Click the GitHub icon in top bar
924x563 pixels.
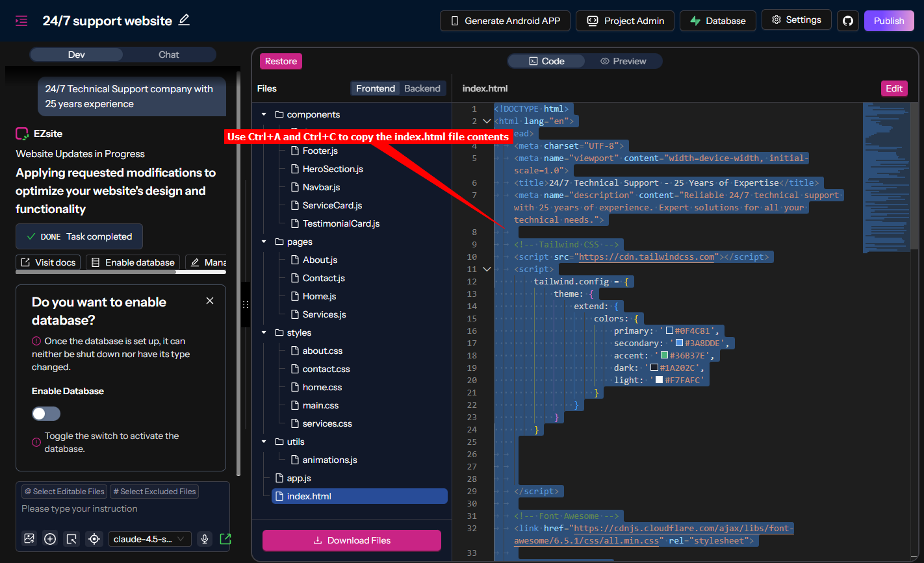847,21
